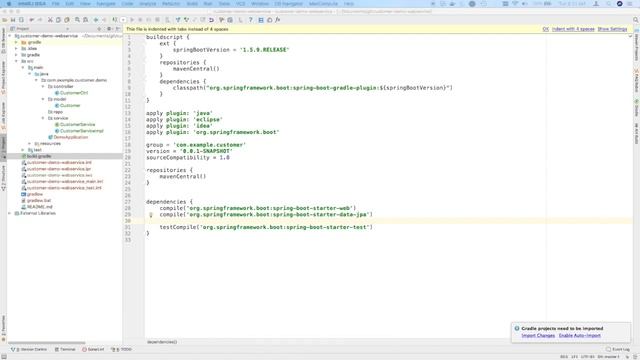
Task: Expand External Libraries node
Action: 10,213
